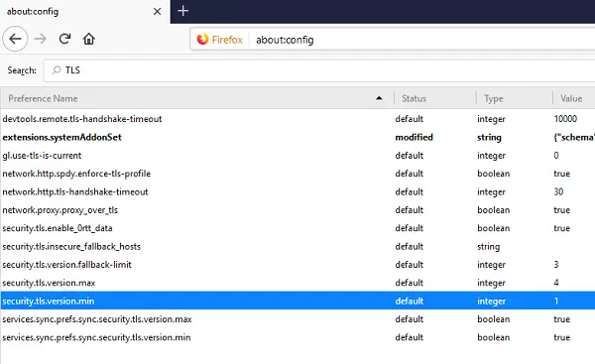Click boolean type of security.tls.enable_0rtt_data
595x364 pixels.
(x=493, y=228)
